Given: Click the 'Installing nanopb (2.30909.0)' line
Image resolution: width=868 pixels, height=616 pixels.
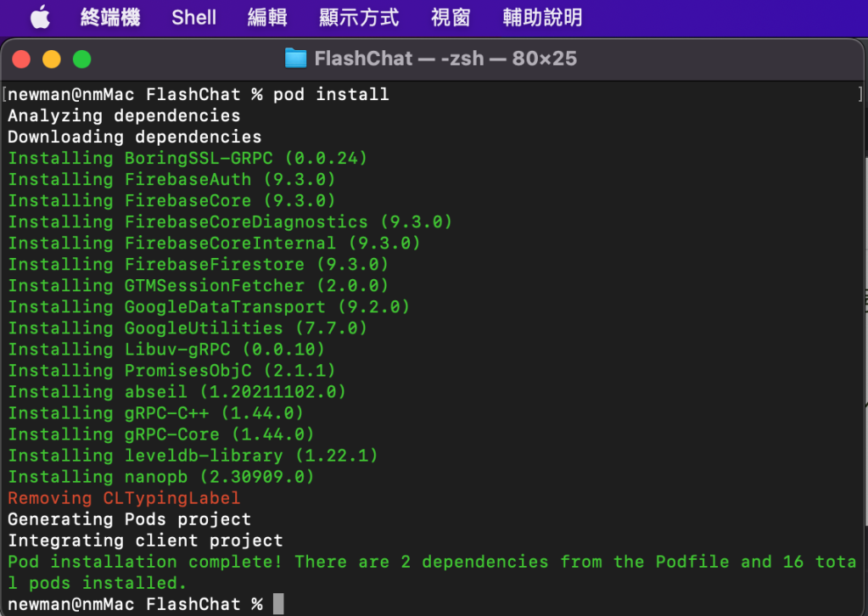Looking at the screenshot, I should [x=161, y=477].
